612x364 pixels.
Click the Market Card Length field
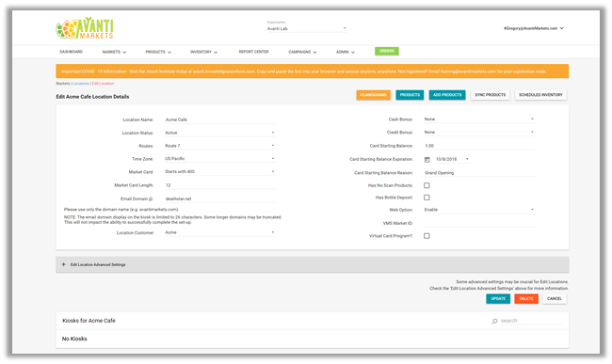click(x=219, y=185)
